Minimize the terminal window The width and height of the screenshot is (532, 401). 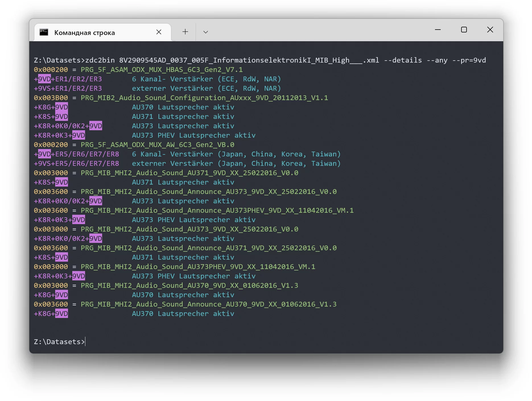[438, 30]
